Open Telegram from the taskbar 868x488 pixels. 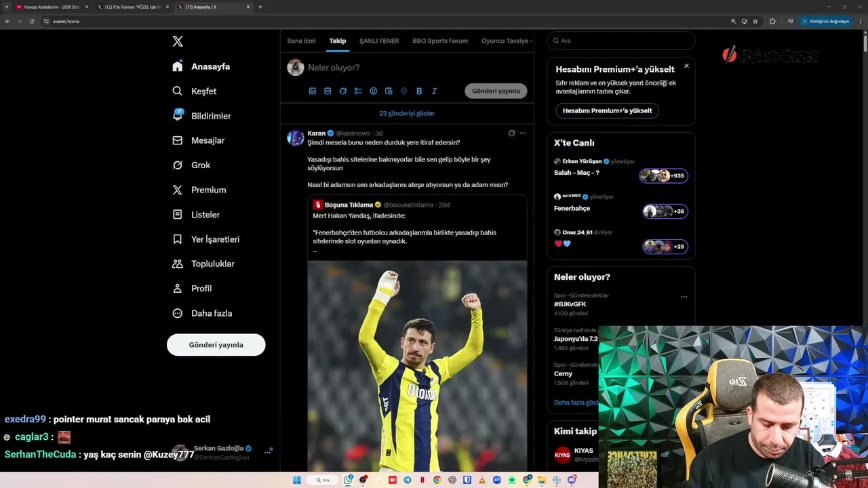pyautogui.click(x=408, y=480)
